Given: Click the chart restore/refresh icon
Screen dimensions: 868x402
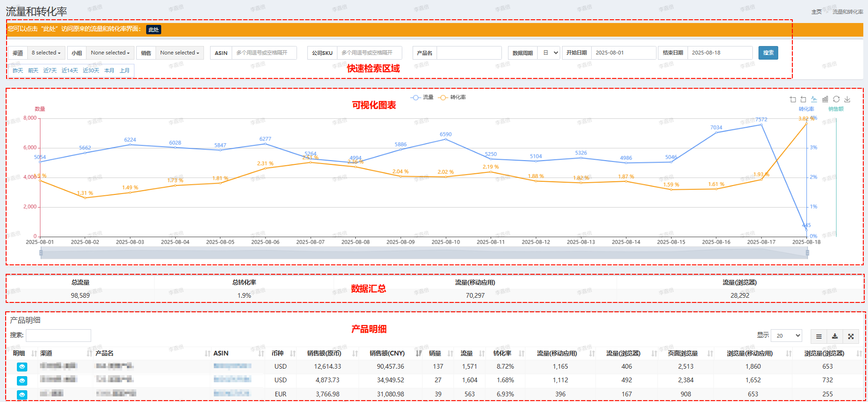Looking at the screenshot, I should coord(836,99).
